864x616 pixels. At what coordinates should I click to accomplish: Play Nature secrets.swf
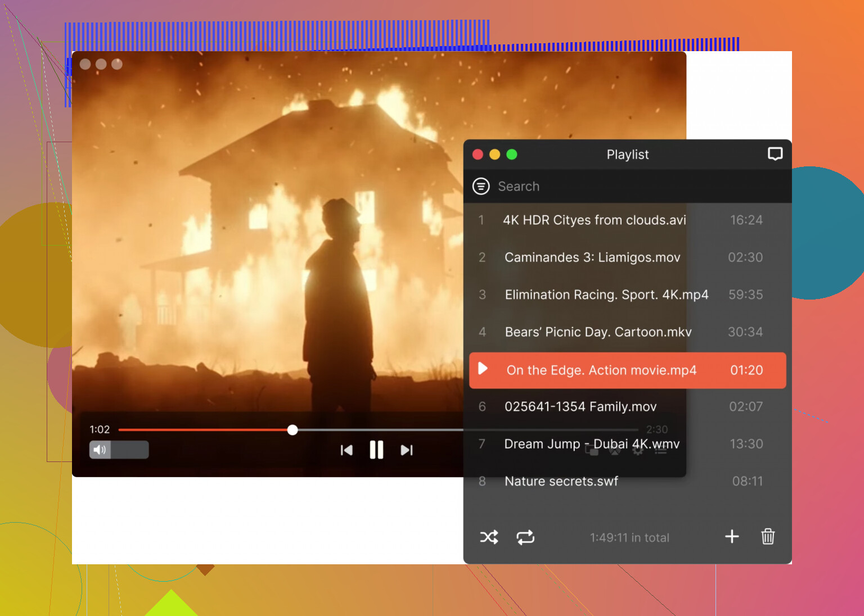point(561,482)
